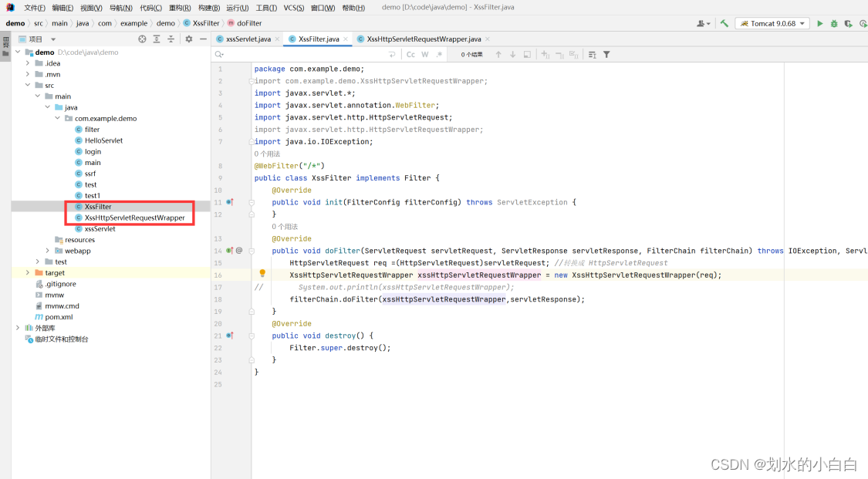Open the 导航(N) menu

pyautogui.click(x=120, y=8)
